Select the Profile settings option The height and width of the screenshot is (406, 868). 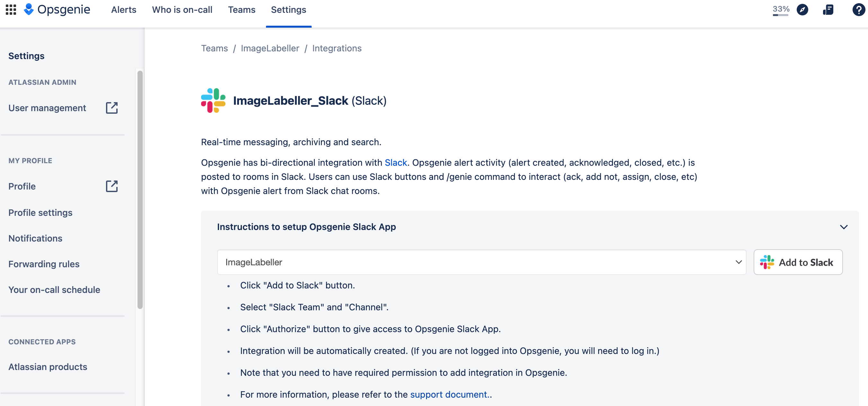pos(40,212)
